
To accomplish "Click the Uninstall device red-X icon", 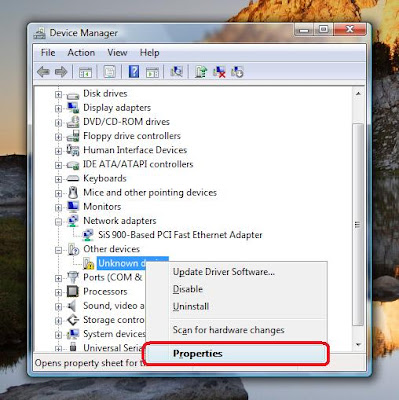I will tap(219, 72).
